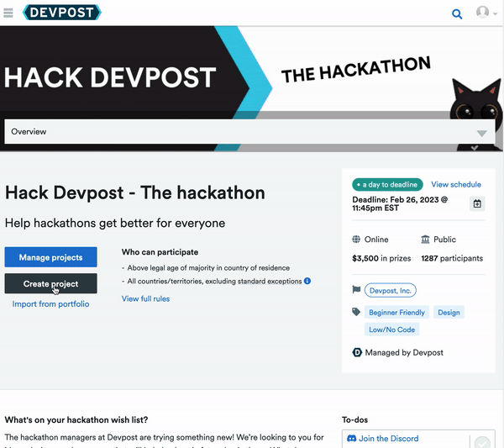Click the $3,500 in prizes text

pyautogui.click(x=381, y=258)
